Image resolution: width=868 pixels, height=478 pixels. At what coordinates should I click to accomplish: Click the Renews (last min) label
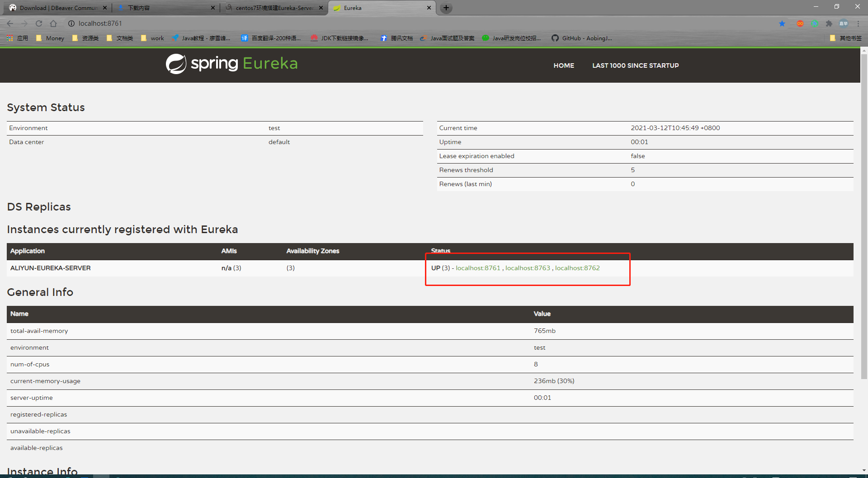coord(466,184)
